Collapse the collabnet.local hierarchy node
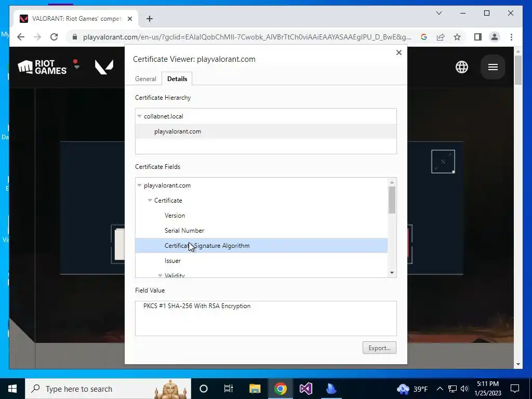The height and width of the screenshot is (399, 532). 139,116
